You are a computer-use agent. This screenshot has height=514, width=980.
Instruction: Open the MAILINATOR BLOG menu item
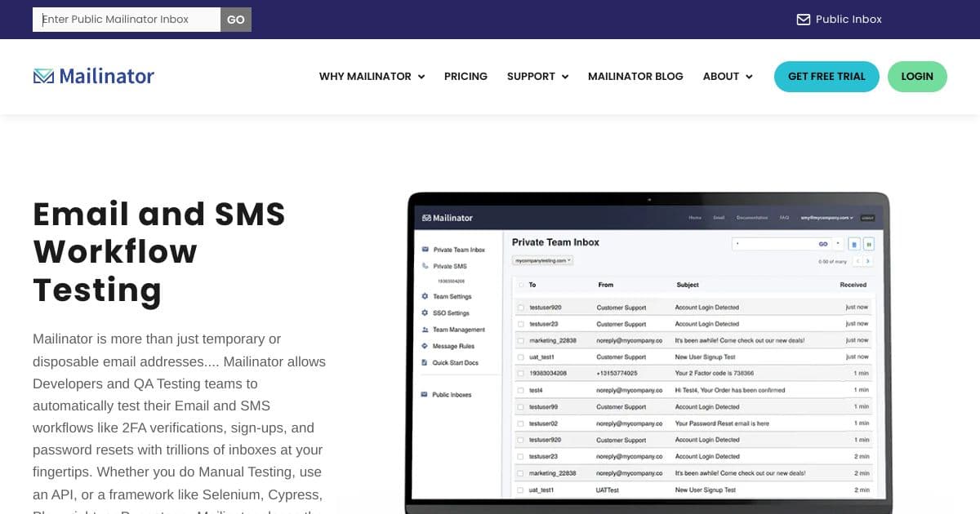635,76
